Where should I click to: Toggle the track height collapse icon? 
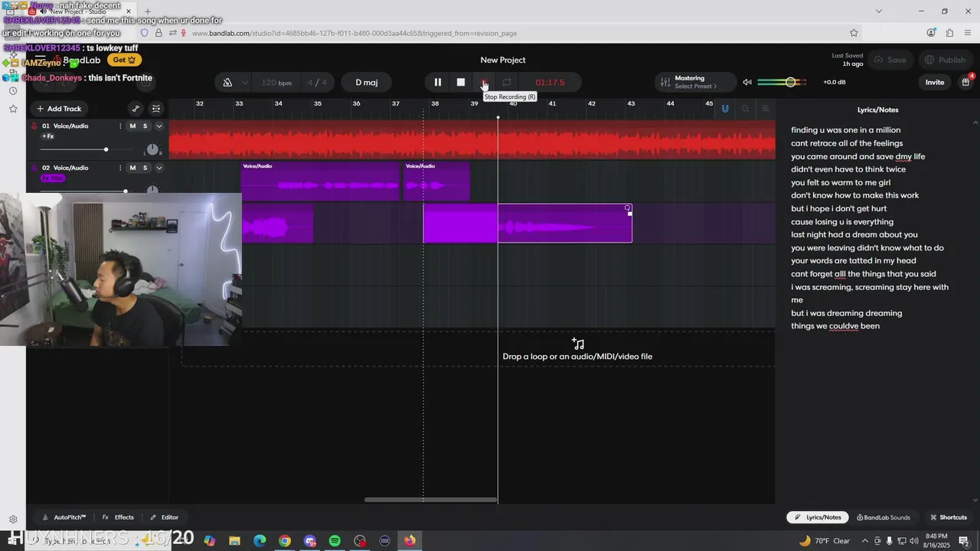click(x=156, y=109)
